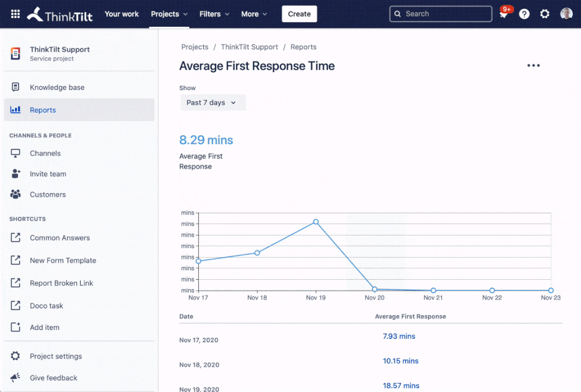The width and height of the screenshot is (581, 392).
Task: Click the ThinkTilt Support breadcrumb link
Action: point(249,47)
